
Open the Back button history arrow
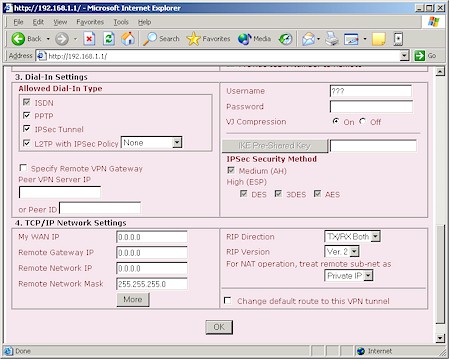click(48, 39)
